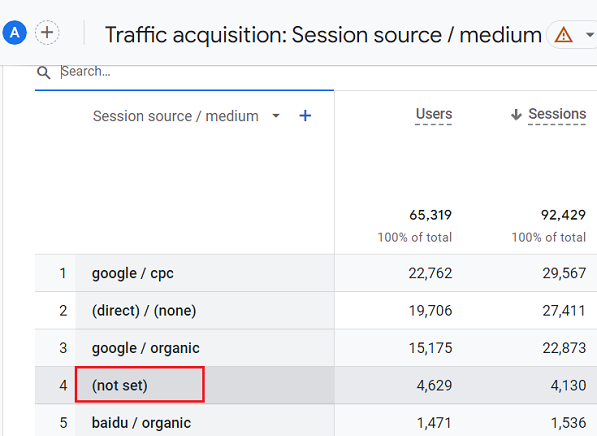
Task: Click the magnifying glass search icon
Action: (x=43, y=72)
